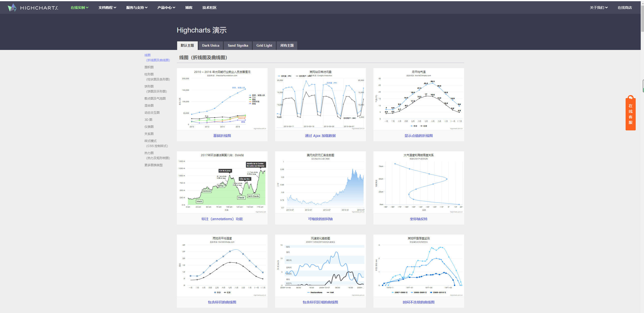The height and width of the screenshot is (313, 644).
Task: Switch to Sand Signika theme tab
Action: 238,45
